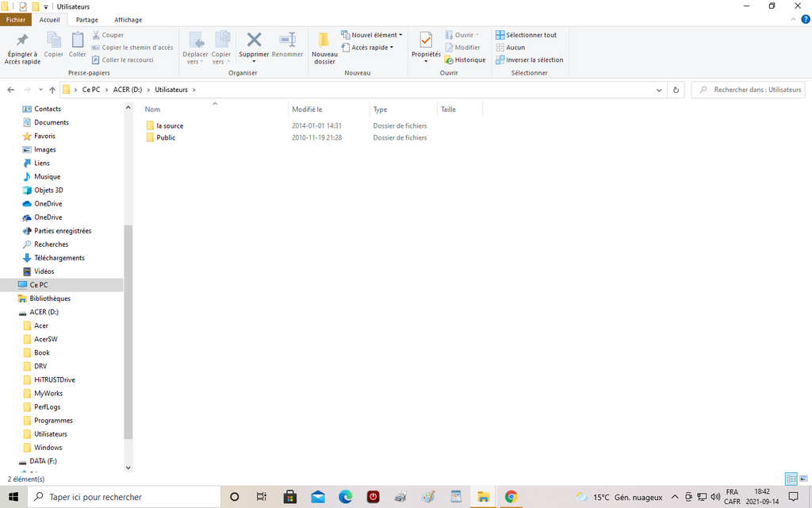
Task: Click the Ouvrir ribbon button
Action: 462,35
